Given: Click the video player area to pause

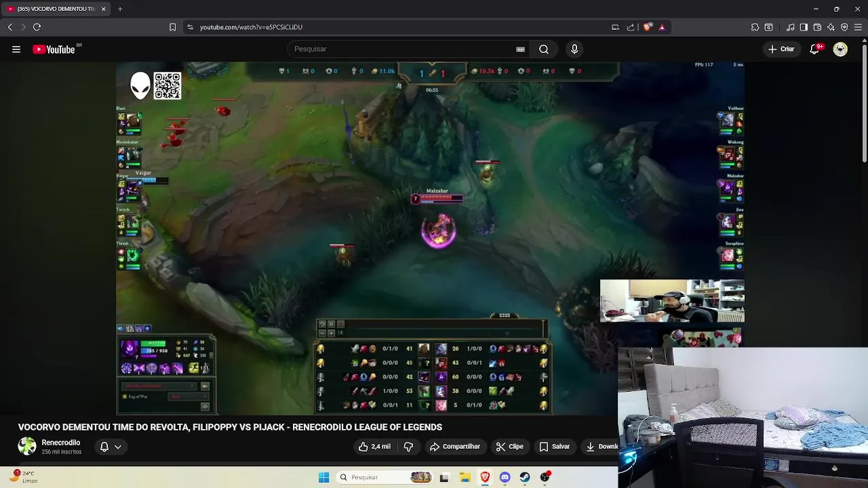Looking at the screenshot, I should click(430, 238).
